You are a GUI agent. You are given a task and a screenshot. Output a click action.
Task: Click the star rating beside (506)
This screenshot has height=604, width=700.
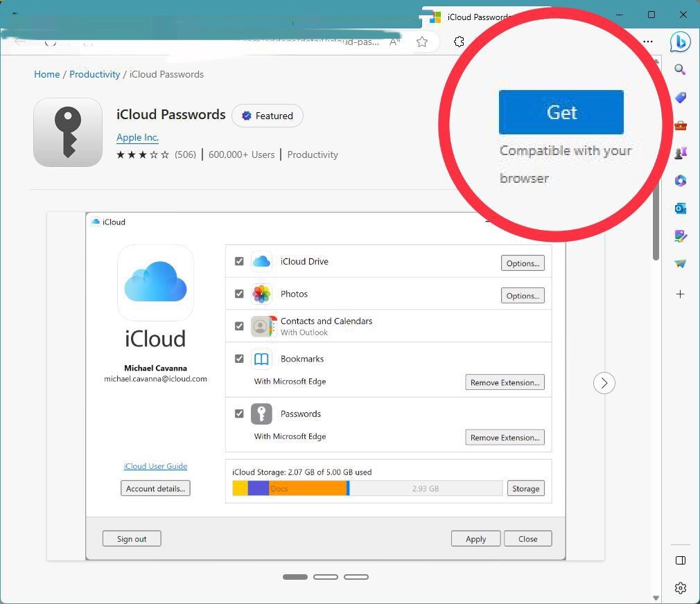pos(143,154)
